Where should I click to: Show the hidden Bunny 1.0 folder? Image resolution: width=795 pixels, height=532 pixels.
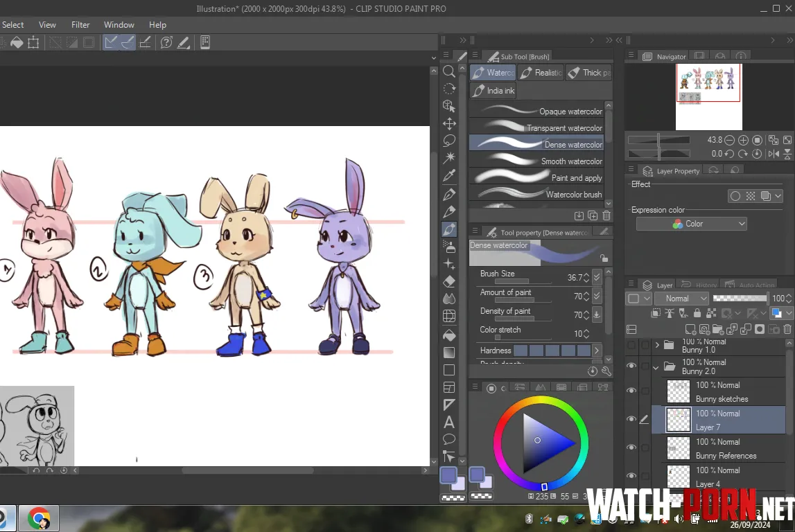point(631,346)
